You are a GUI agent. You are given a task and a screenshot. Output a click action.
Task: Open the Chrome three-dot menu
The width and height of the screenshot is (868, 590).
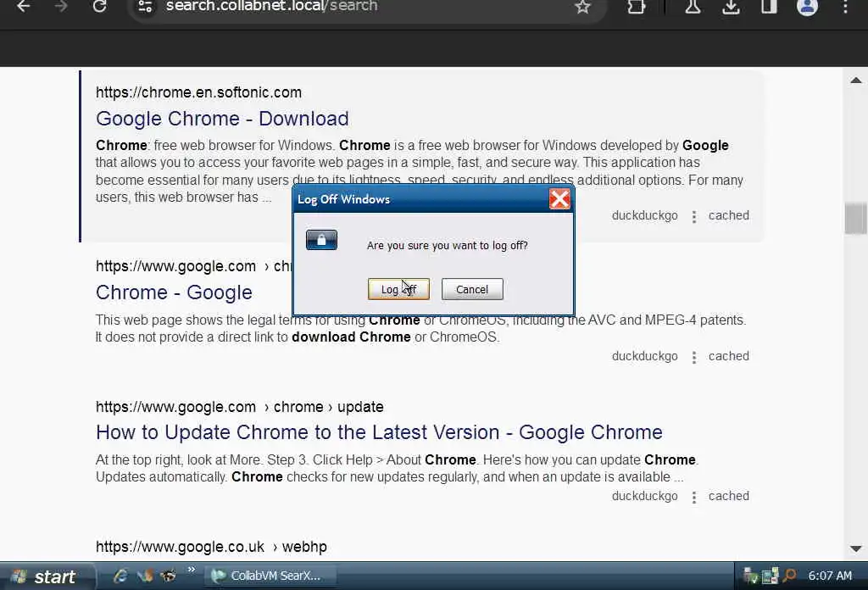pos(845,7)
